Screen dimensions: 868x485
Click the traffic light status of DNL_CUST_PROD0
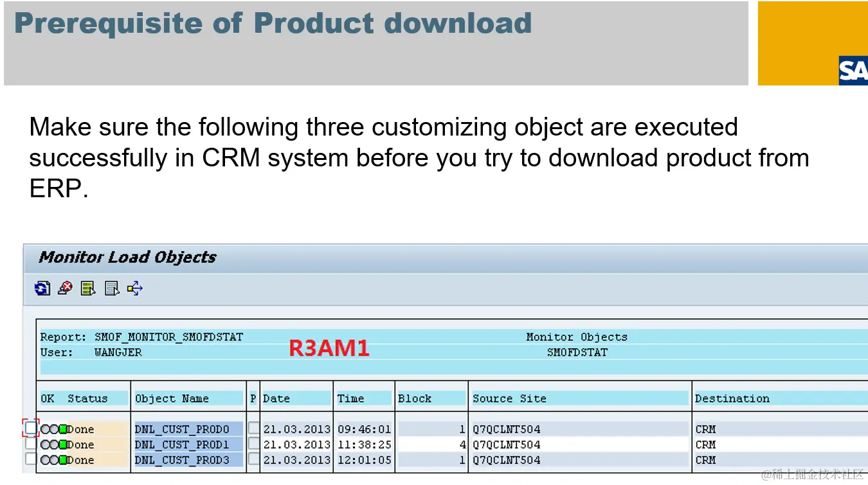point(53,429)
